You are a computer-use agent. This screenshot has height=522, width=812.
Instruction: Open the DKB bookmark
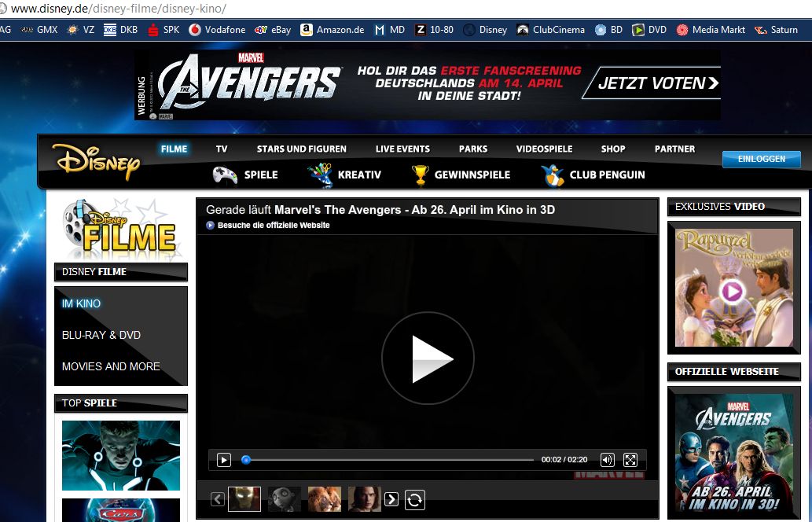click(x=121, y=30)
